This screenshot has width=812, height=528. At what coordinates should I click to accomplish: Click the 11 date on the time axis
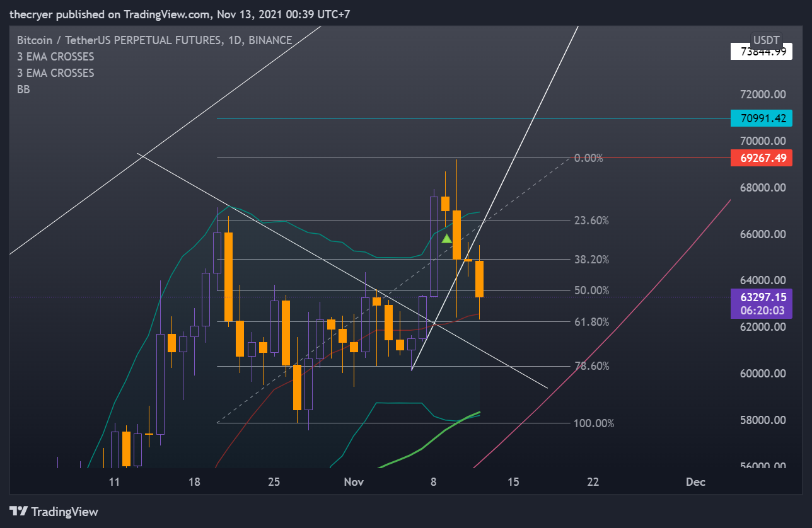pyautogui.click(x=114, y=482)
